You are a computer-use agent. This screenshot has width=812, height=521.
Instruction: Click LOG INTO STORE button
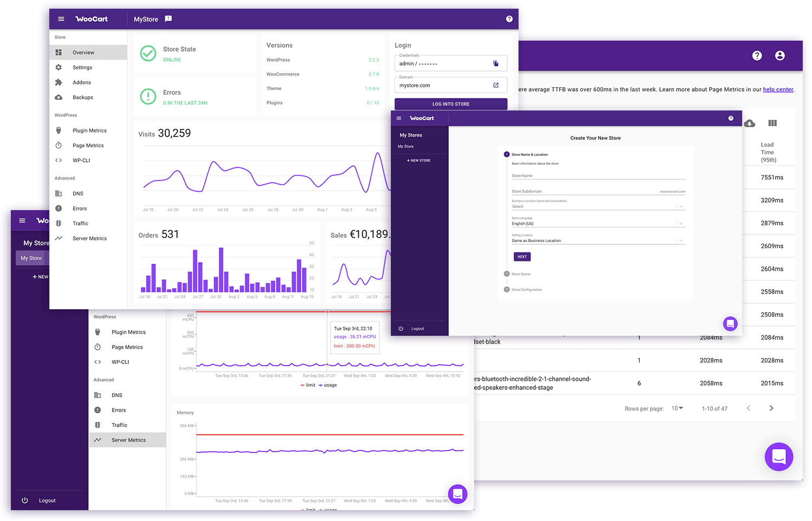click(451, 104)
